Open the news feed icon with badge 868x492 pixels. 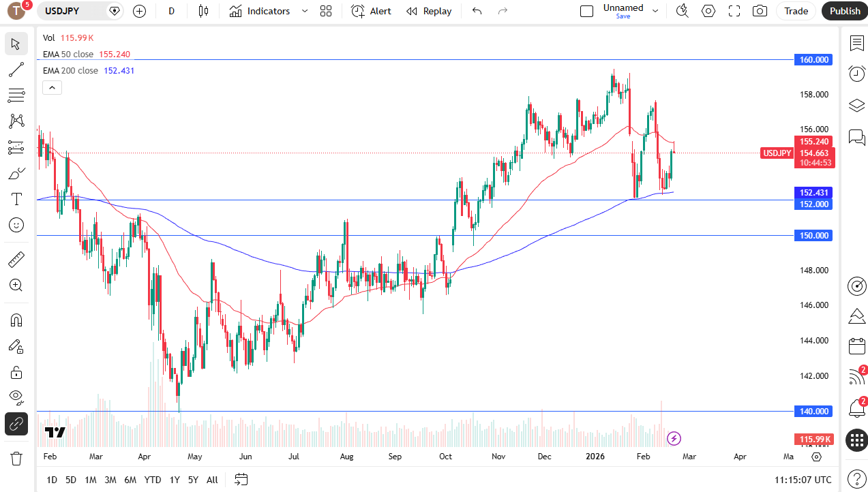(856, 376)
